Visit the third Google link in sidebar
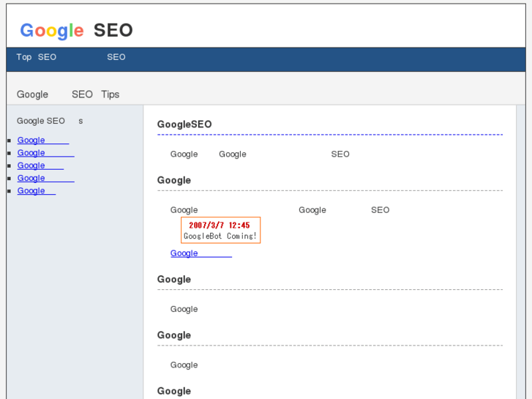 [x=40, y=165]
